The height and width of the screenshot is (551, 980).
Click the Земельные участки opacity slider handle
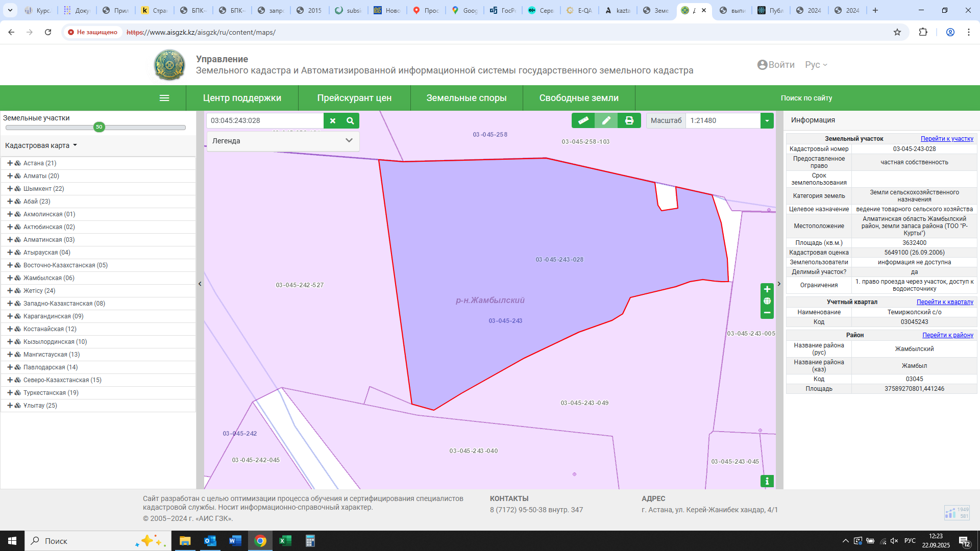pos(99,127)
